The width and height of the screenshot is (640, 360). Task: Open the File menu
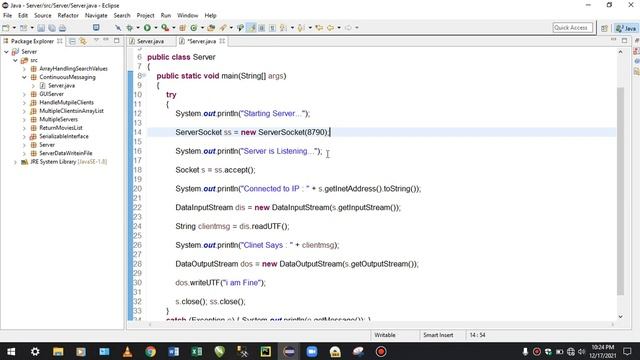7,16
